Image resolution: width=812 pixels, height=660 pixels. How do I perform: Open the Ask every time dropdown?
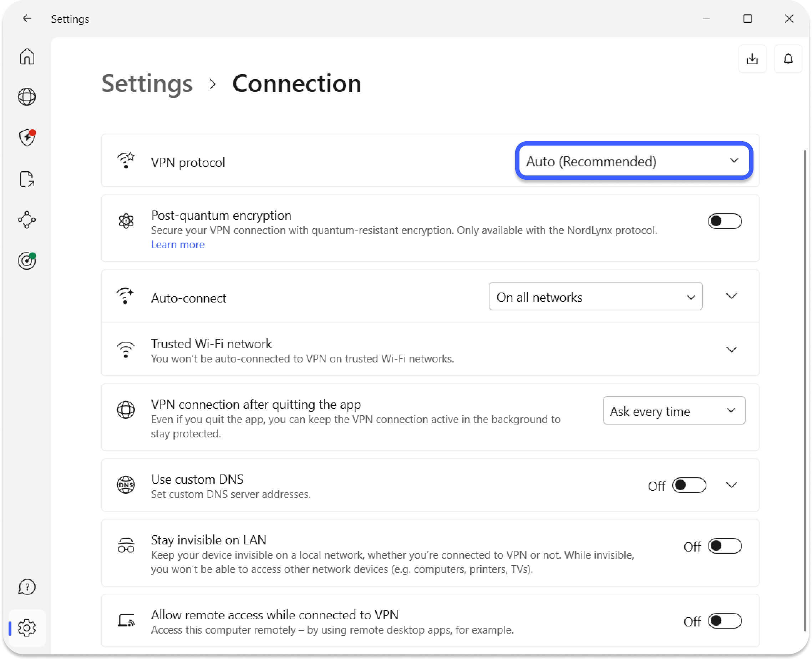(x=674, y=411)
